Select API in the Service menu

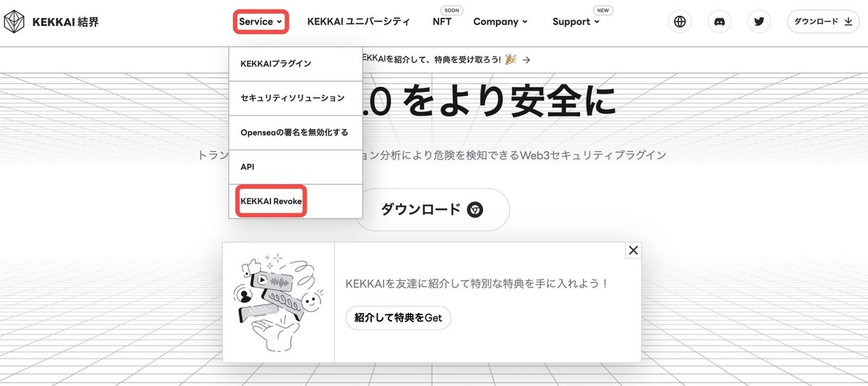[295, 167]
